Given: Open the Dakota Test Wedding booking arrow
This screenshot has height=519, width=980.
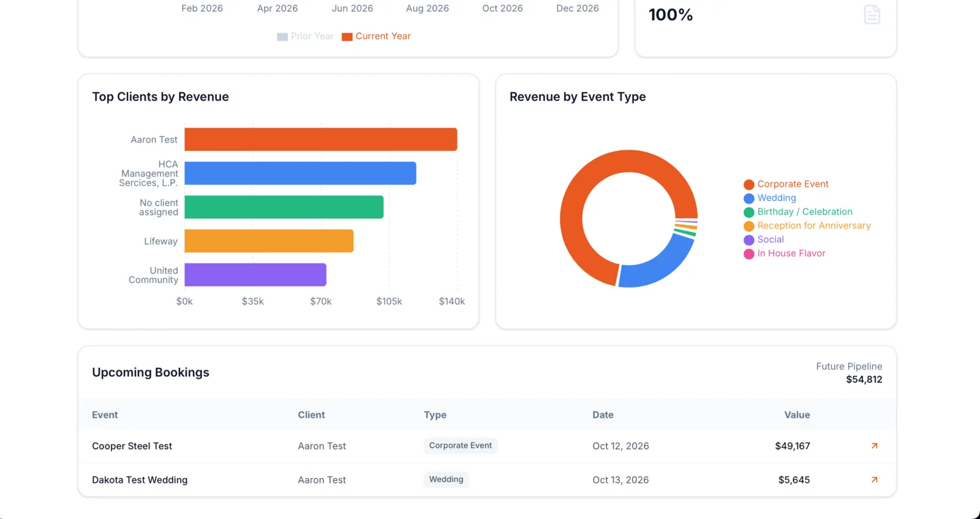Looking at the screenshot, I should tap(874, 480).
